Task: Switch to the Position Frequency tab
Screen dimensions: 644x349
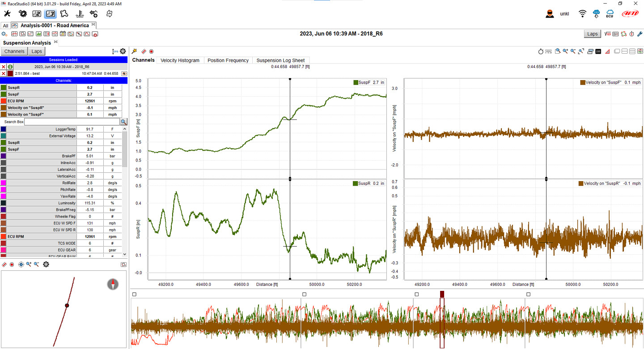Action: 228,60
